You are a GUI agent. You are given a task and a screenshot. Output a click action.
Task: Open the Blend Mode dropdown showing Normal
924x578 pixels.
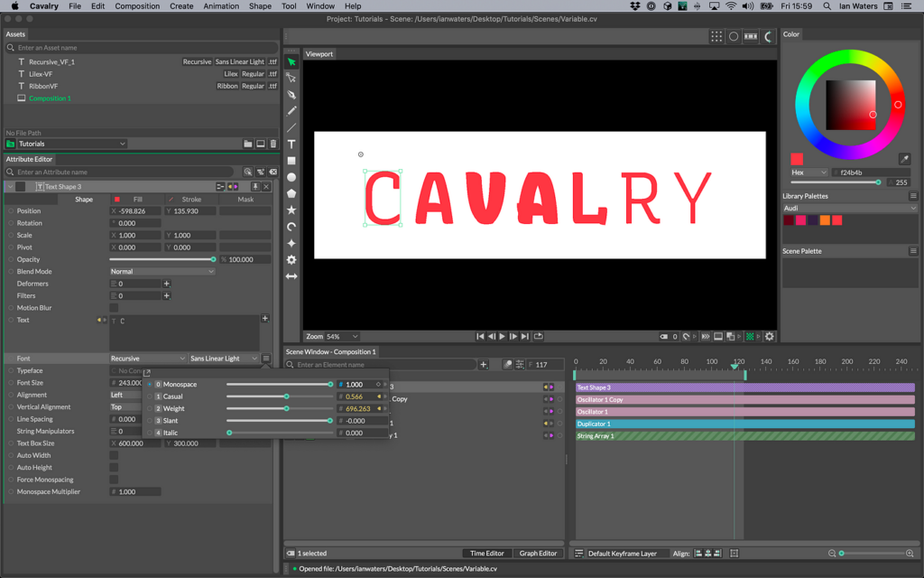click(x=161, y=271)
